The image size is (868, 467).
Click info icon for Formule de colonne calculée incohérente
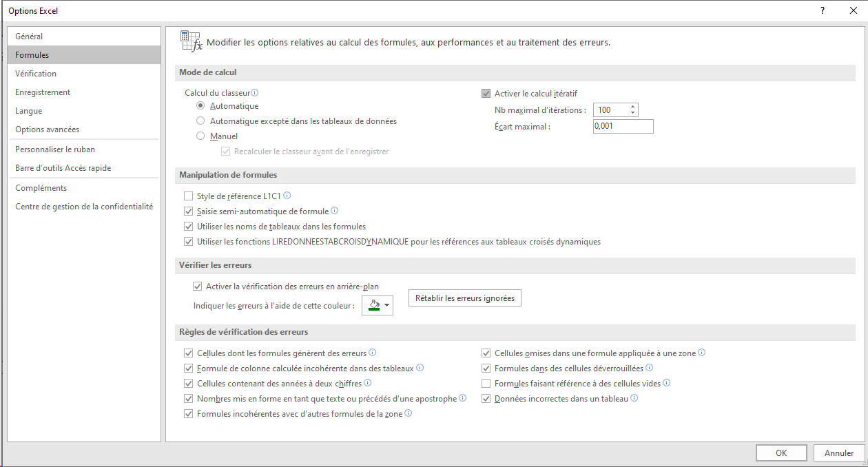click(420, 368)
